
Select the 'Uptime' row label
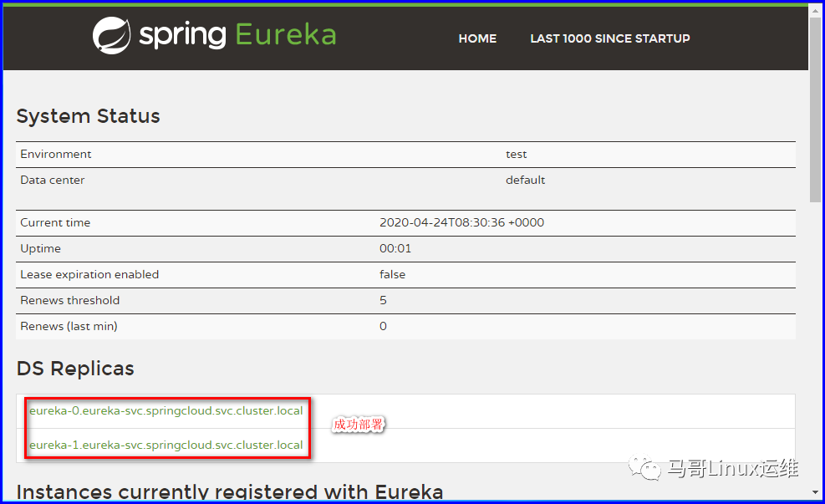pos(40,248)
